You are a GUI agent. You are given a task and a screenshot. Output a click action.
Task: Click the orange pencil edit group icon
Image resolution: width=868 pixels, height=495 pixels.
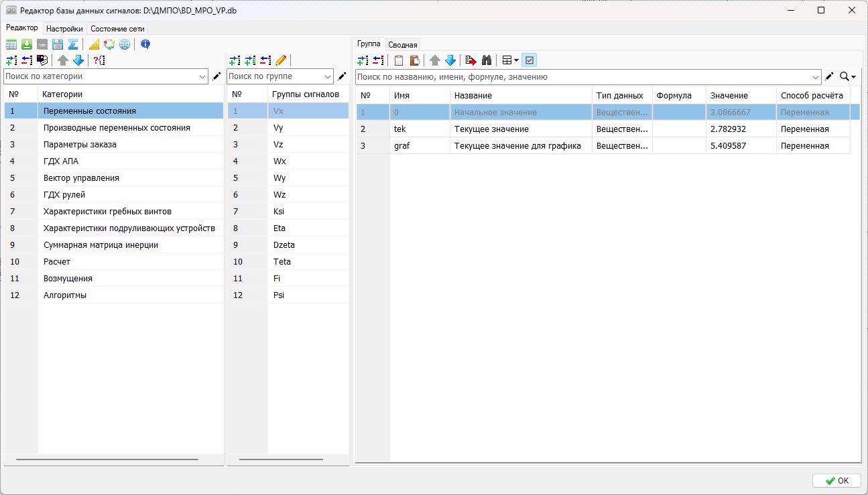281,60
